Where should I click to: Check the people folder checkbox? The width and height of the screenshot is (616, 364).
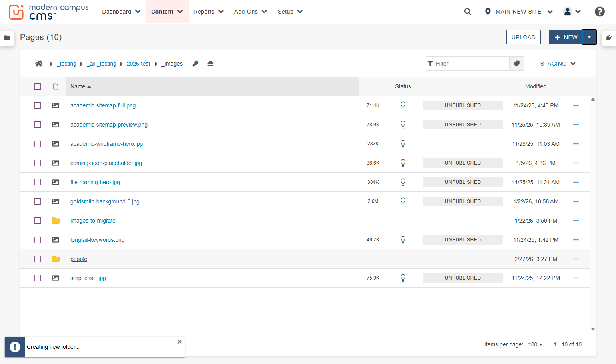click(x=38, y=259)
